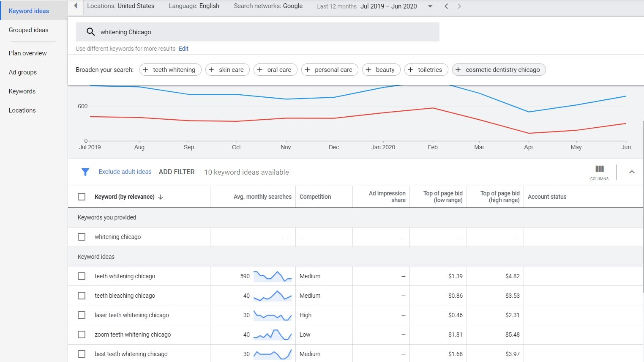
Task: Tick the laser teeth whitening chicago checkbox
Action: [x=82, y=315]
